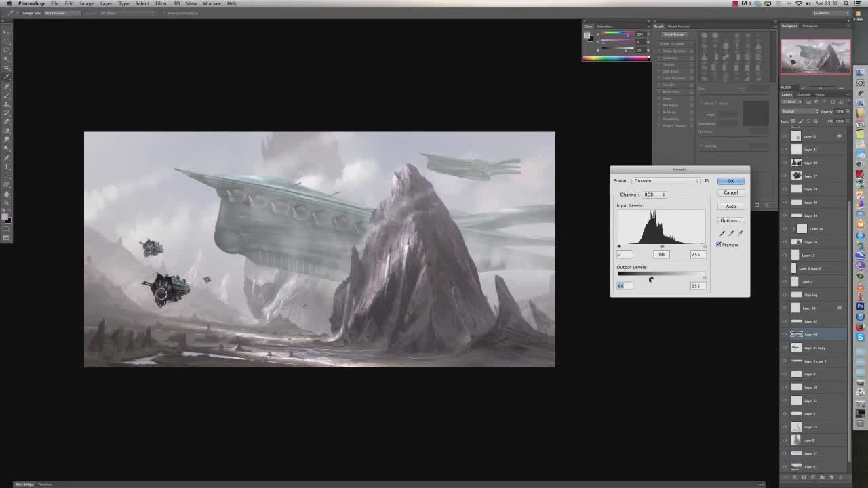
Task: Select the Crop tool
Action: coord(7,68)
